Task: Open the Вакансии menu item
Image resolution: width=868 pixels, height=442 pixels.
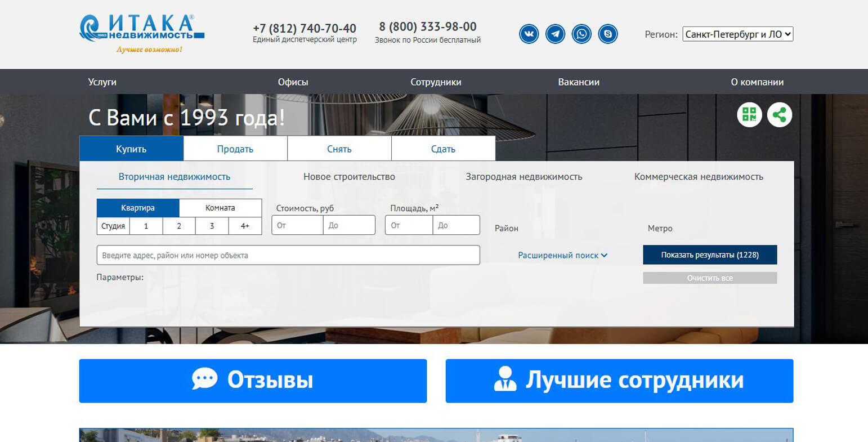Action: 579,82
